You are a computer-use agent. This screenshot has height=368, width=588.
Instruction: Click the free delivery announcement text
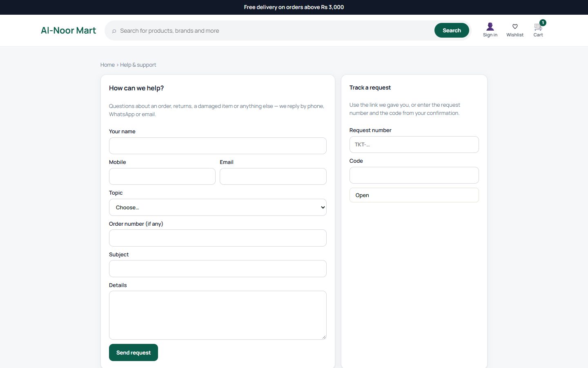coord(294,7)
